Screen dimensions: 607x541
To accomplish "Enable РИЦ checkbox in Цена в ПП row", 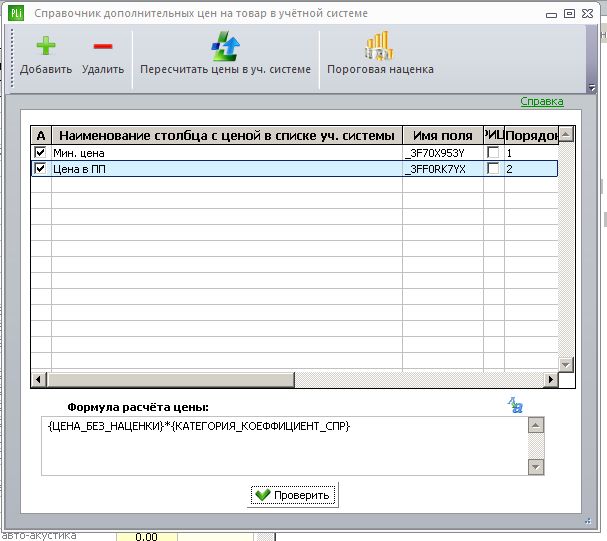I will click(493, 168).
